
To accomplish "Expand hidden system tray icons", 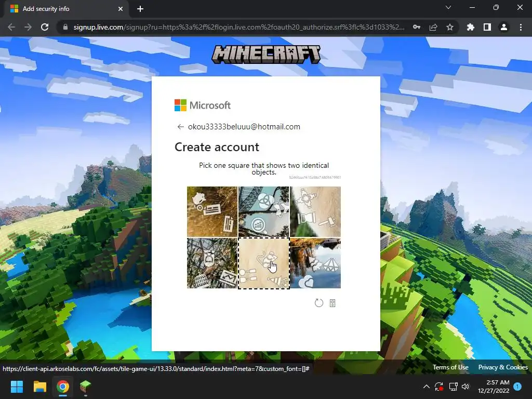I will point(427,387).
